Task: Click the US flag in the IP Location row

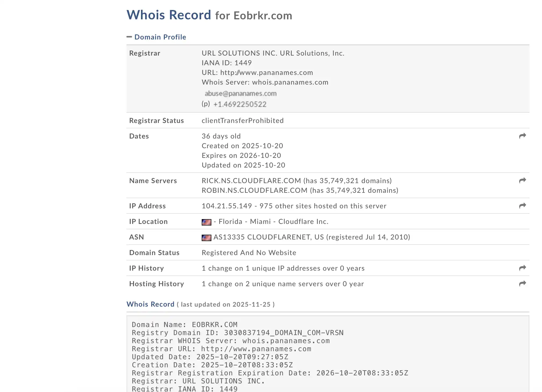Action: 206,222
